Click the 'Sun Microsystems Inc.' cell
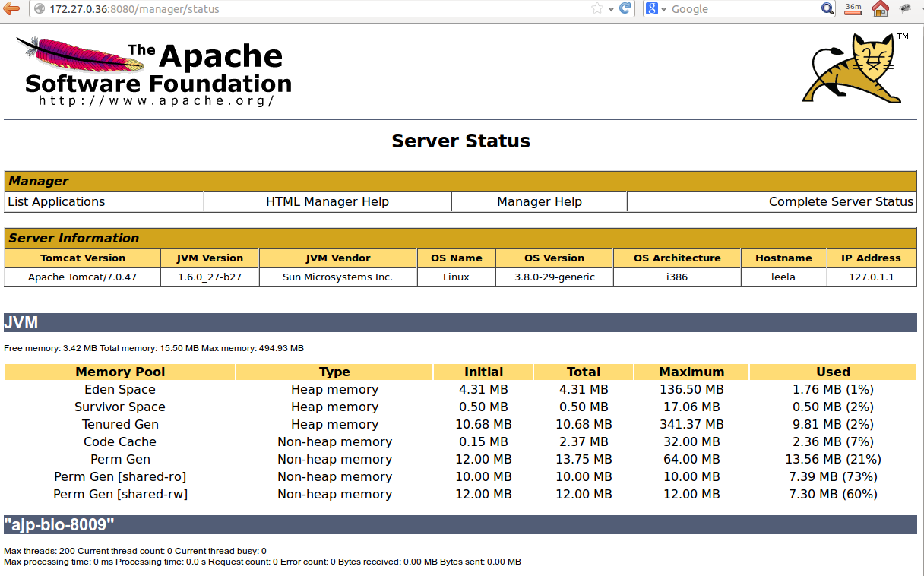 coord(338,277)
